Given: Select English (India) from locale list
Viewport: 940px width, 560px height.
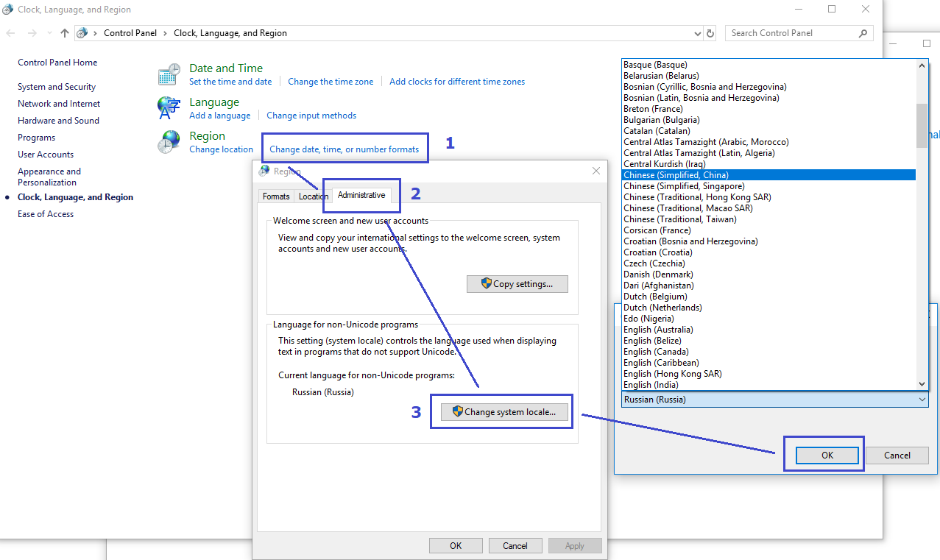Looking at the screenshot, I should pyautogui.click(x=768, y=385).
